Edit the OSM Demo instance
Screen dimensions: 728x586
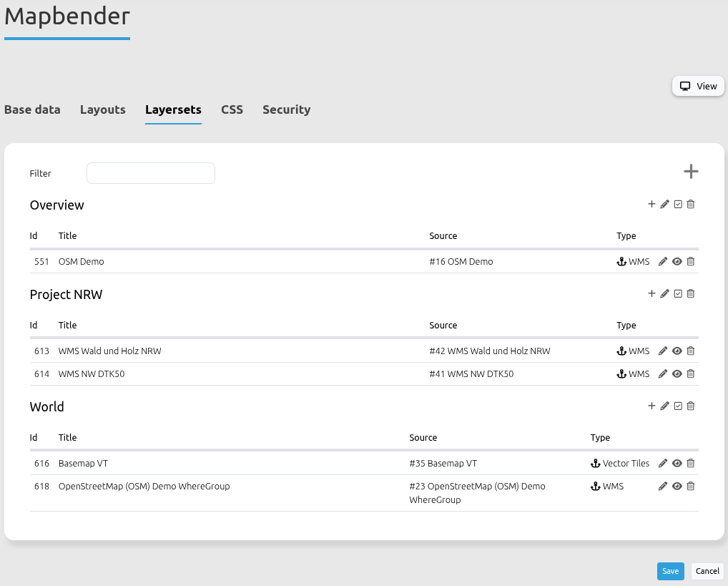(x=663, y=262)
